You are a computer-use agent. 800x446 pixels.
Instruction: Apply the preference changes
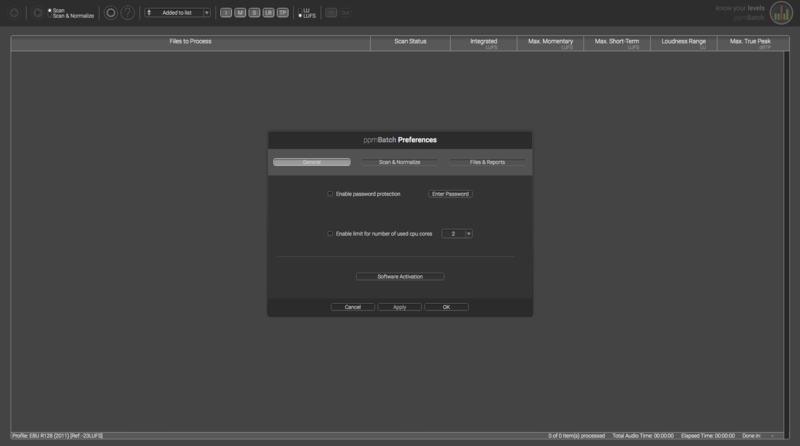(399, 307)
